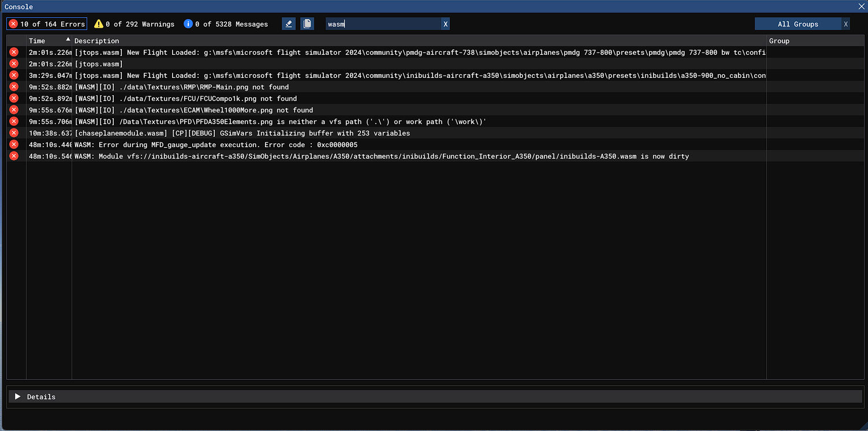The image size is (868, 431).
Task: Click the error icon on the 'is now dirty' row
Action: pos(14,156)
